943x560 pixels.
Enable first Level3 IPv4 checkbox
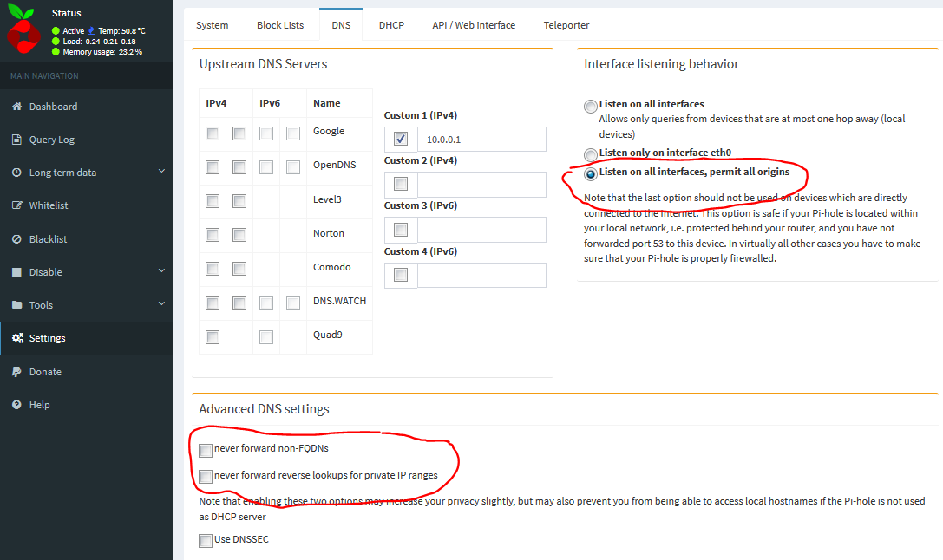click(213, 201)
